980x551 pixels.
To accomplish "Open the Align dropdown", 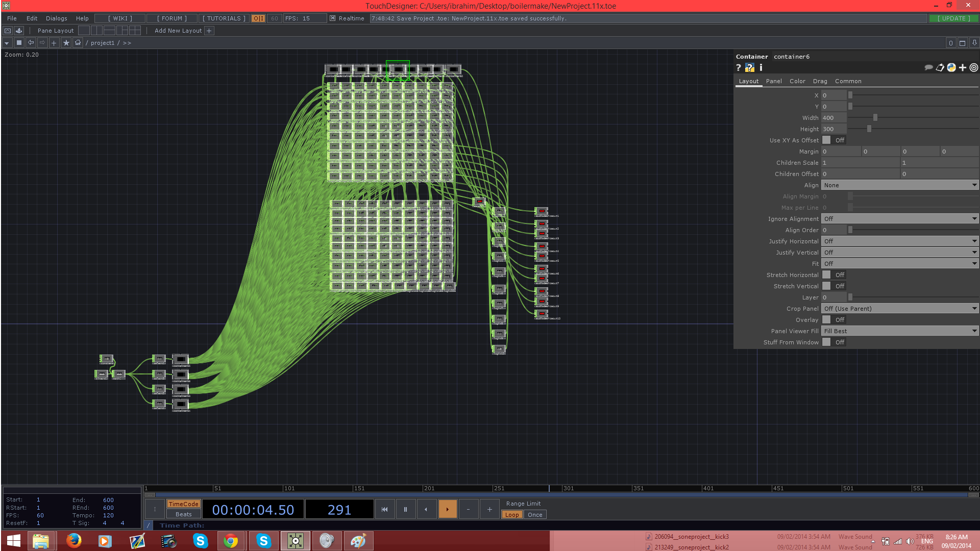I will point(899,185).
